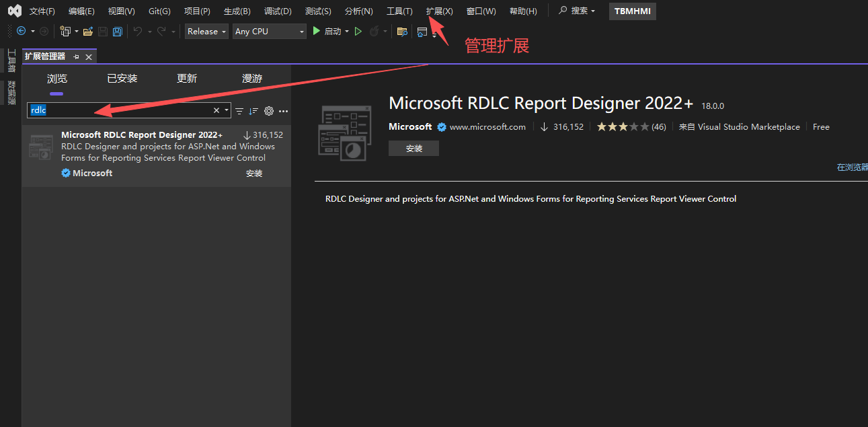This screenshot has height=427, width=868.
Task: Open the 调试(D) menu
Action: tap(278, 11)
